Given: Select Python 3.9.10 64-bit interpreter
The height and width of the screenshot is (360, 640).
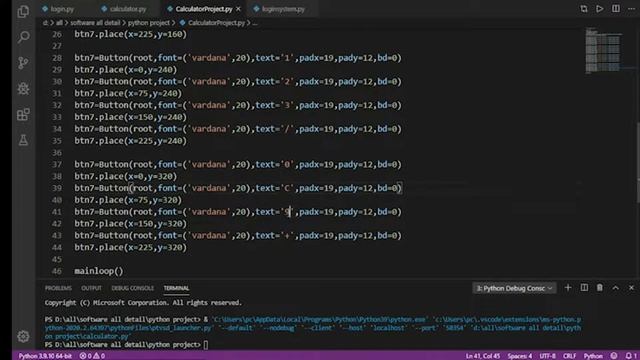Looking at the screenshot, I should 45,356.
